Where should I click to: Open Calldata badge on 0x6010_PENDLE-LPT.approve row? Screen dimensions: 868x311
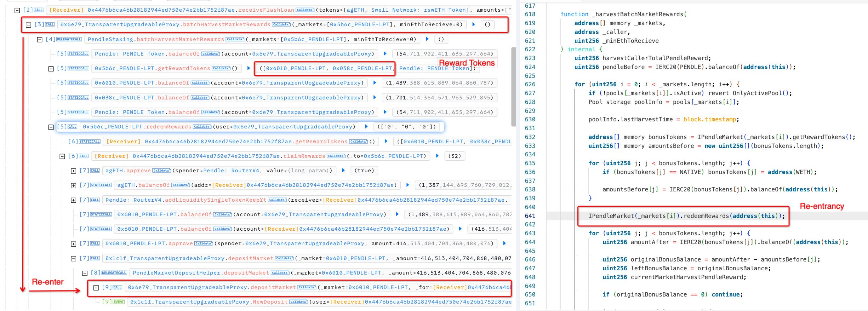[x=204, y=243]
